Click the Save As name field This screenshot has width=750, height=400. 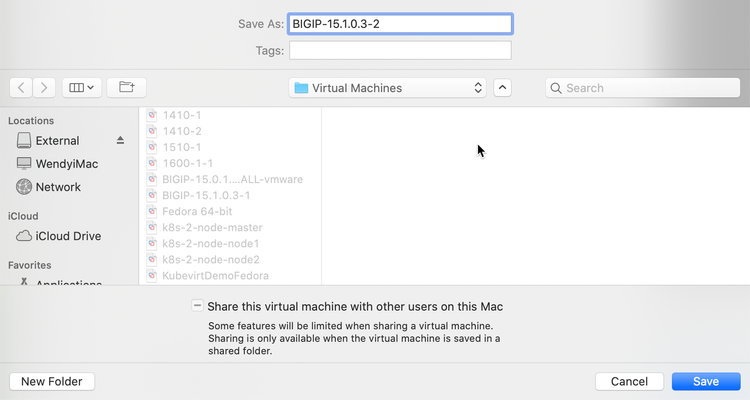tap(400, 24)
